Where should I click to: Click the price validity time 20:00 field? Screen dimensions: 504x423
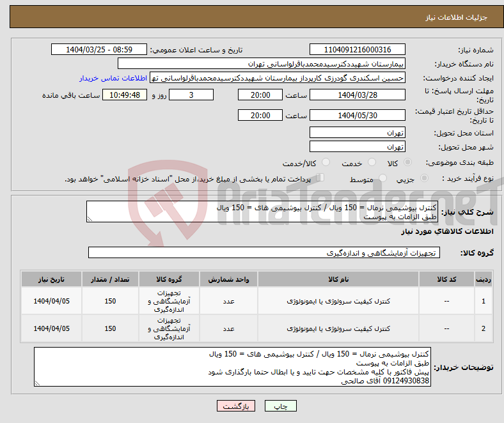pos(260,115)
